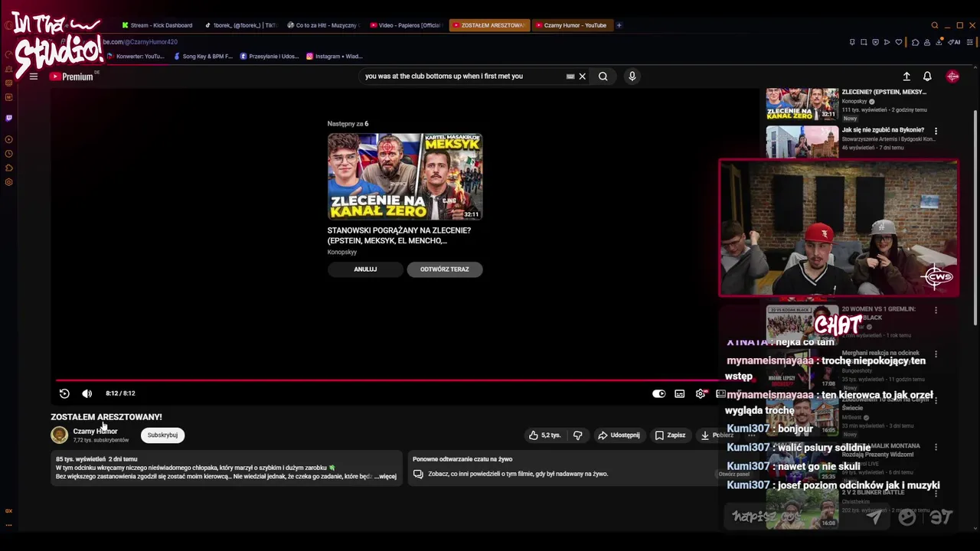The height and width of the screenshot is (551, 980).
Task: Open the on-screen keyboard icon in search
Action: pos(570,77)
